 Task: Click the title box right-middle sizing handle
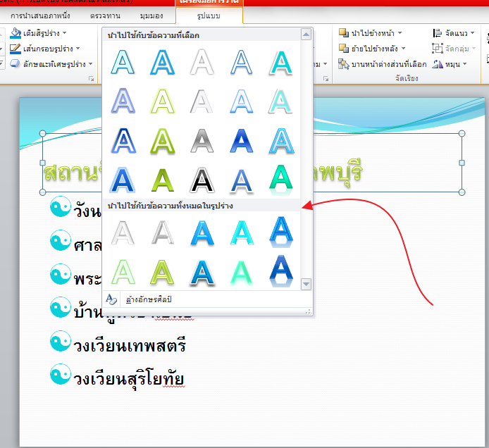(x=462, y=163)
